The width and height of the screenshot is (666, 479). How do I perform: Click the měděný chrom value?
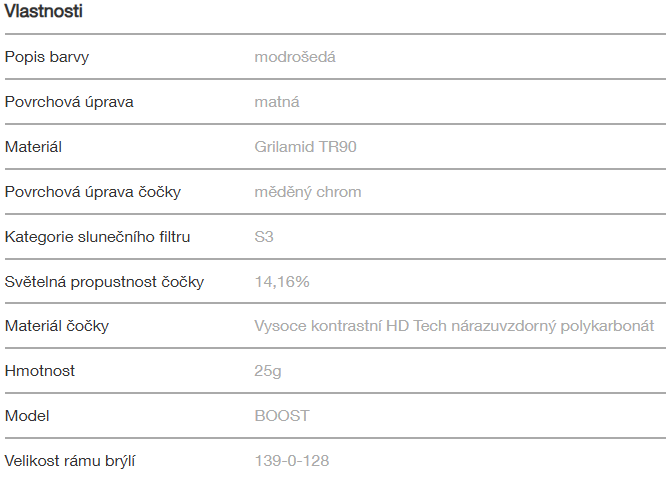pyautogui.click(x=308, y=191)
